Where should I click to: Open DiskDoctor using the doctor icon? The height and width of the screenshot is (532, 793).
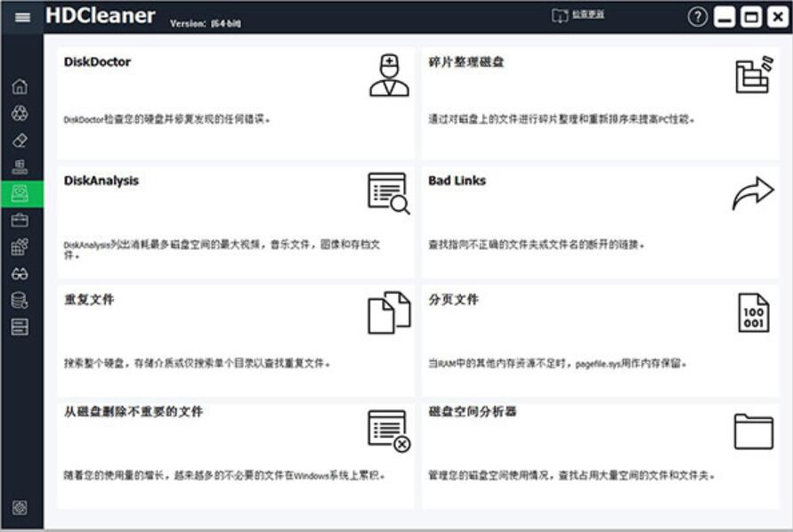(x=389, y=74)
